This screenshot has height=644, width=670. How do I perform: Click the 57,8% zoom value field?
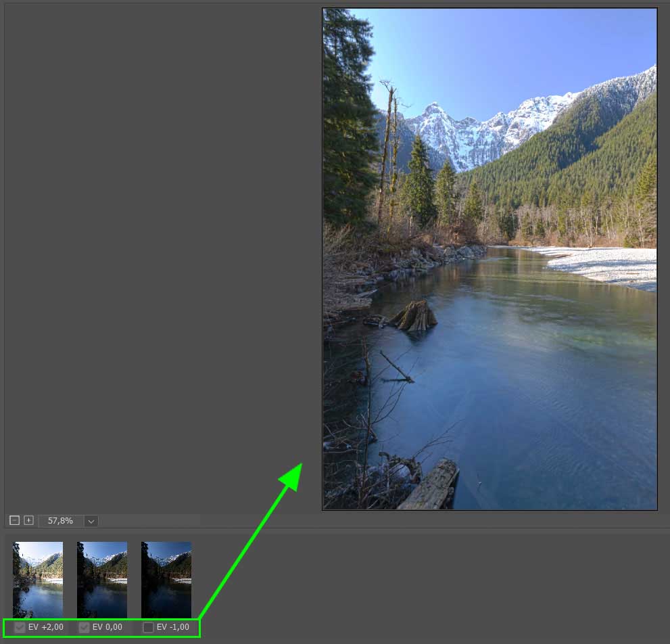(x=61, y=521)
